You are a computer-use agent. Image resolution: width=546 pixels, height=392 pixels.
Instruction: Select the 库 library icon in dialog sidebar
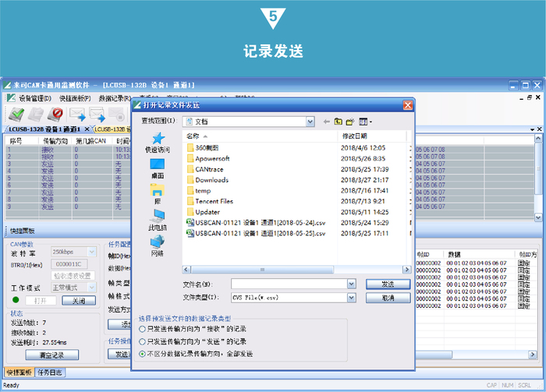158,190
